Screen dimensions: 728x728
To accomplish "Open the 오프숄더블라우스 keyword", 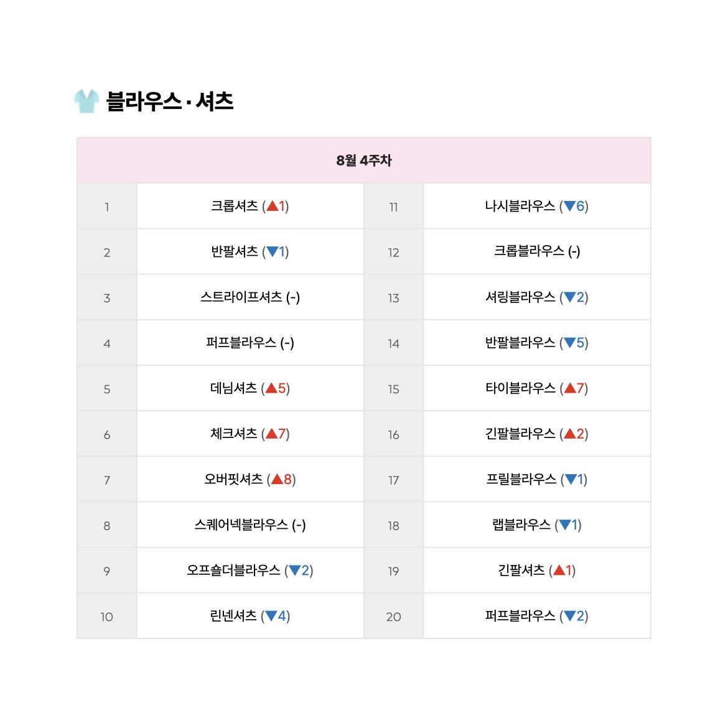I will point(233,570).
